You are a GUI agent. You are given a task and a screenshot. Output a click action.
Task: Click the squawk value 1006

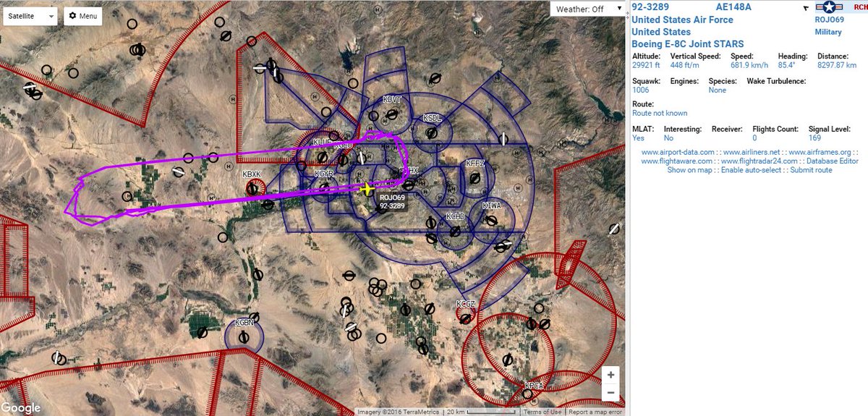[x=640, y=90]
